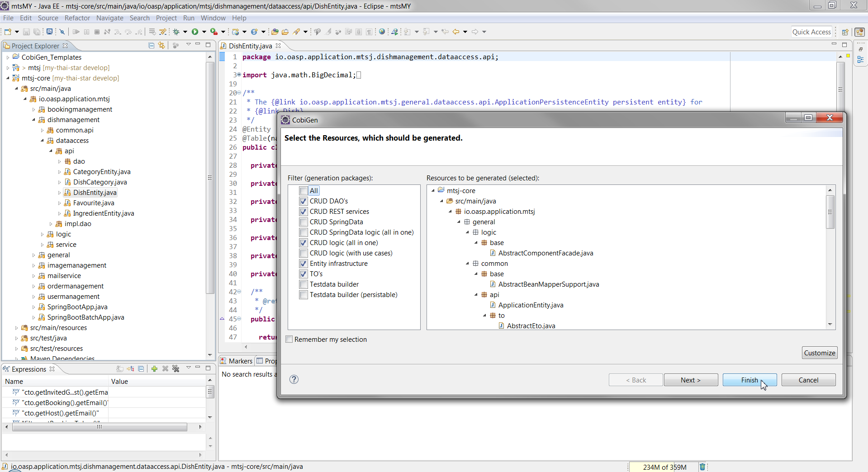The width and height of the screenshot is (868, 472).
Task: Expand the logic package under dishmanagement
Action: tap(42, 234)
